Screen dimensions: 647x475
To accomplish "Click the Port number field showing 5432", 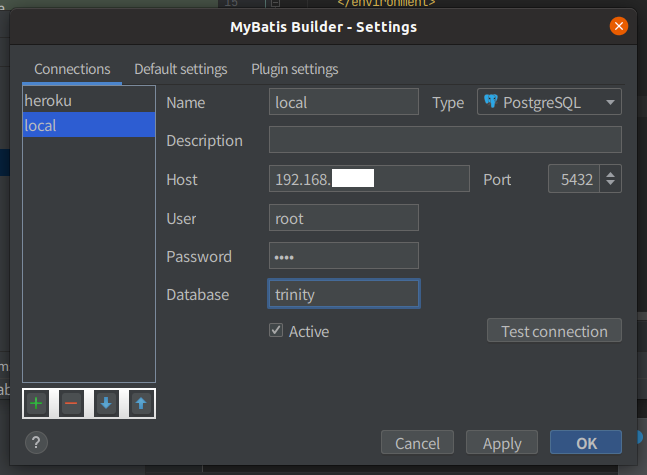I will coord(574,179).
